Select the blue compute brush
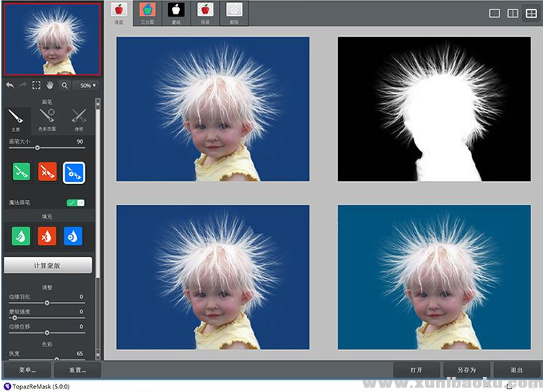545x392 pixels. 74,172
